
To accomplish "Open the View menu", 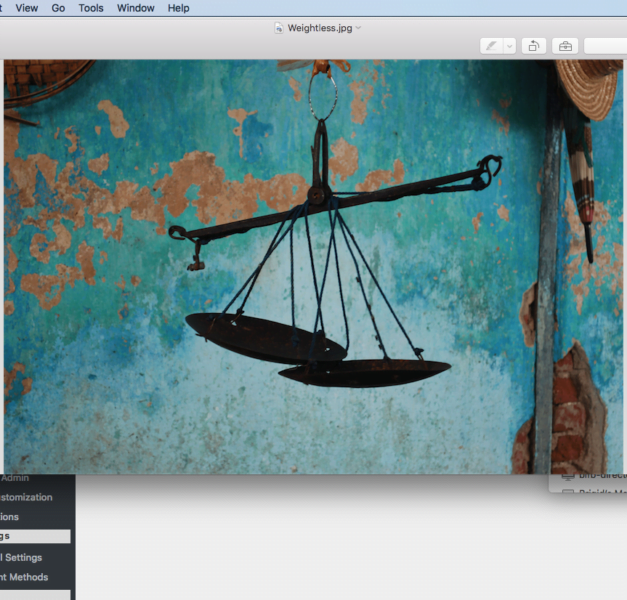I will 27,8.
